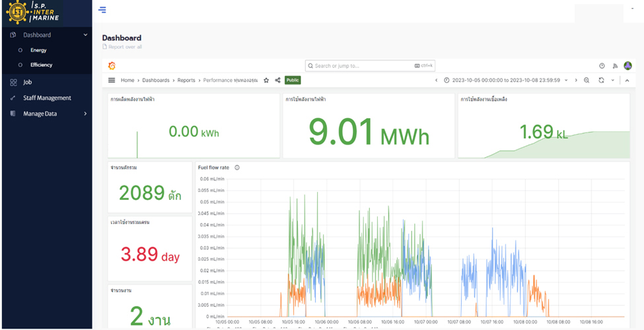The height and width of the screenshot is (330, 644).
Task: Collapse the Dashboard sidebar section
Action: pos(85,35)
